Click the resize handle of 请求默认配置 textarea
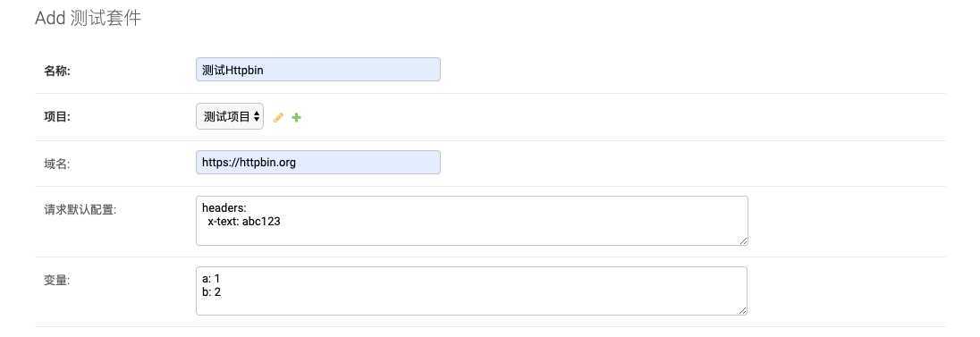980x337 pixels. coord(743,240)
